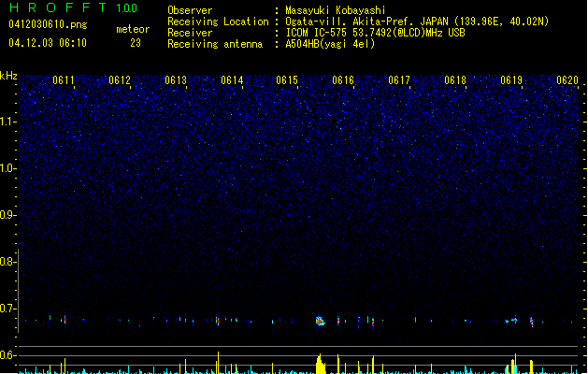The height and width of the screenshot is (374, 588).
Task: Click the Receiver label
Action: (190, 33)
